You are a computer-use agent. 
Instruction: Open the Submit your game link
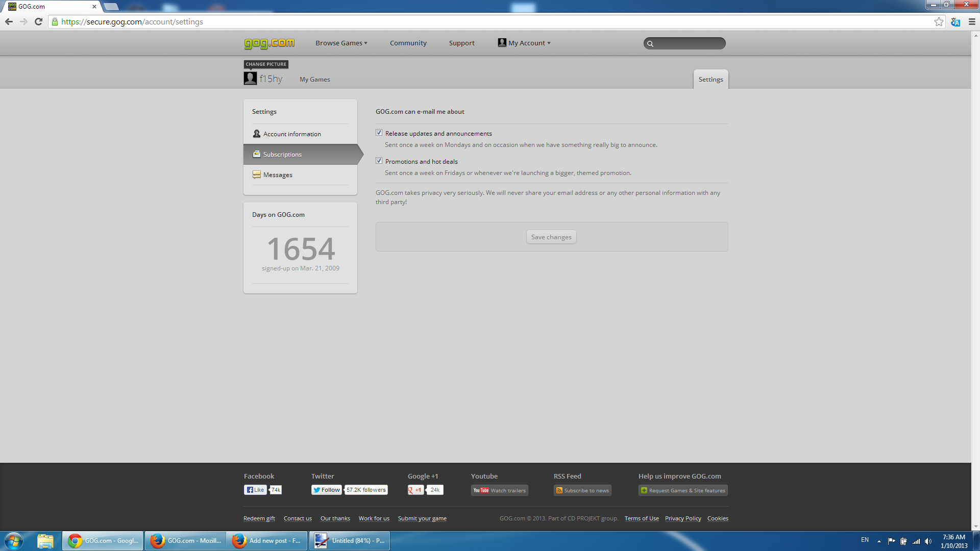pyautogui.click(x=422, y=518)
